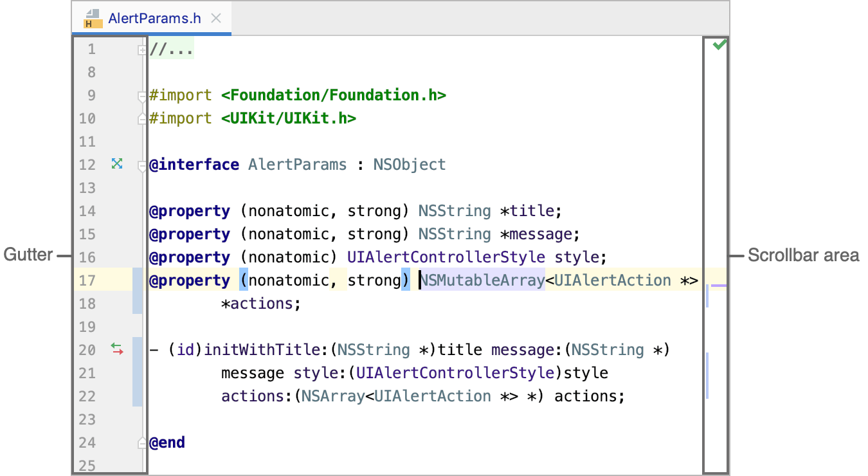868x476 pixels.
Task: Collapse imports using line 9 fold marker
Action: [x=142, y=96]
